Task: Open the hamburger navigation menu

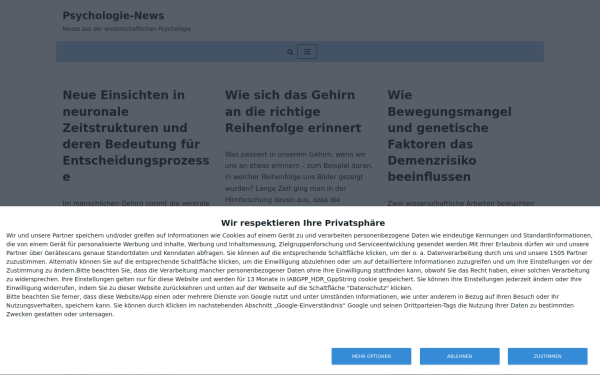Action: [x=307, y=52]
